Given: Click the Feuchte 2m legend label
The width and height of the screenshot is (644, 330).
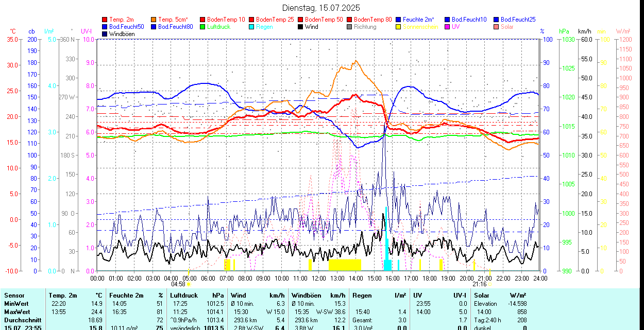Looking at the screenshot, I should [418, 20].
